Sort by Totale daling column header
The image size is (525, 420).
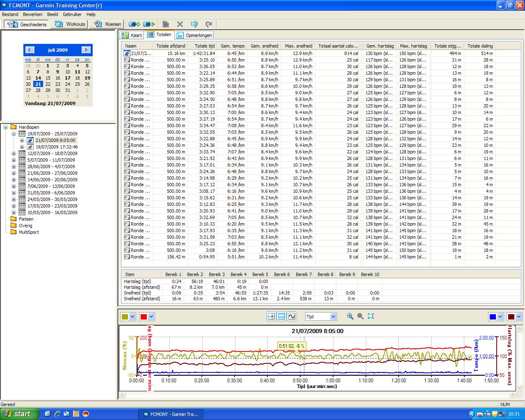(x=480, y=46)
